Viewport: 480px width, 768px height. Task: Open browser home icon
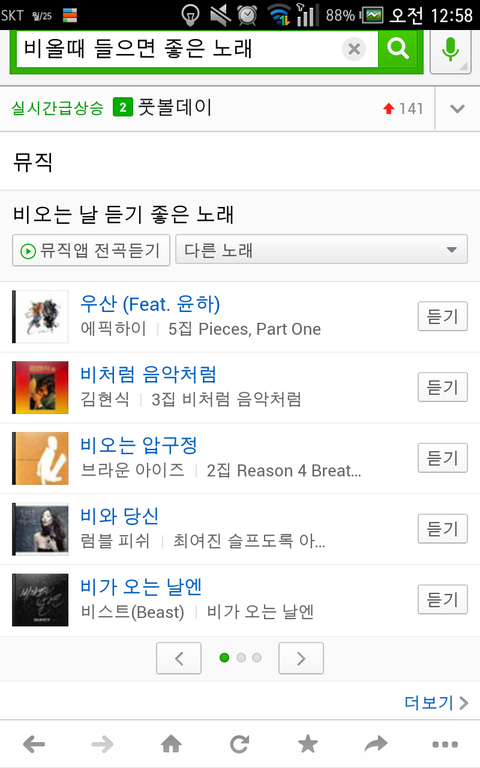coord(171,744)
